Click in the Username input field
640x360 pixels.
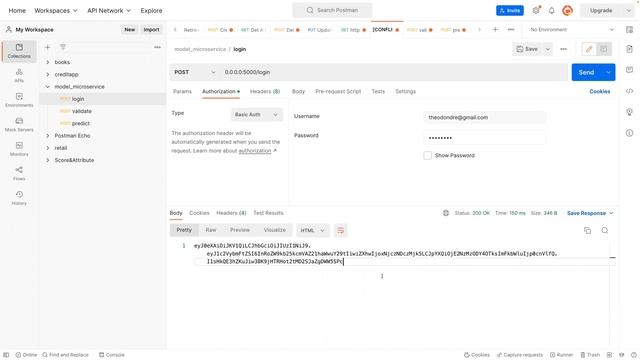pos(484,118)
